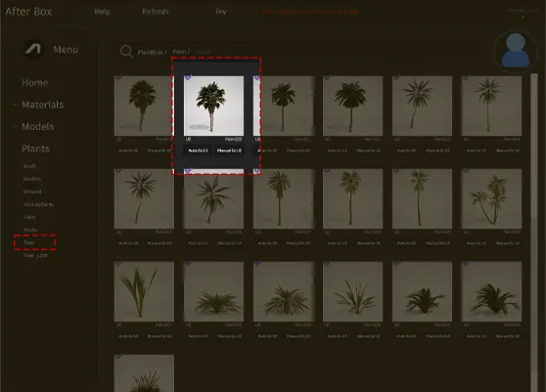Click the Palm breadcrumb link
Image resolution: width=546 pixels, height=392 pixels.
181,52
